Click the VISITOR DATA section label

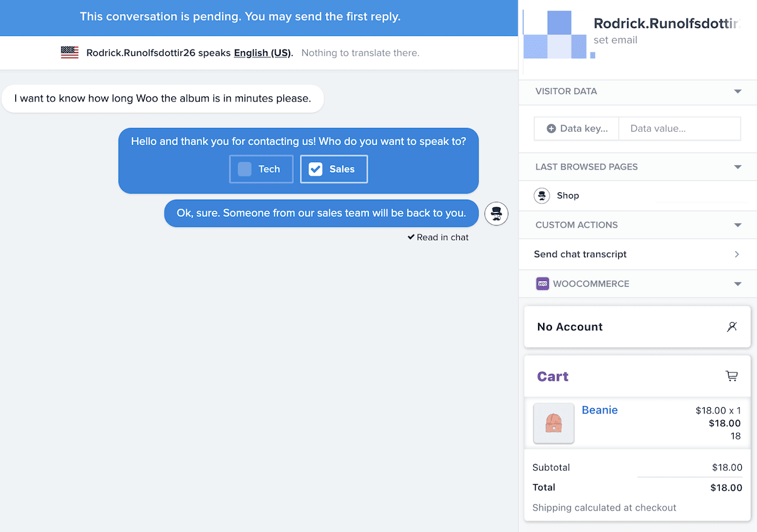pos(566,91)
